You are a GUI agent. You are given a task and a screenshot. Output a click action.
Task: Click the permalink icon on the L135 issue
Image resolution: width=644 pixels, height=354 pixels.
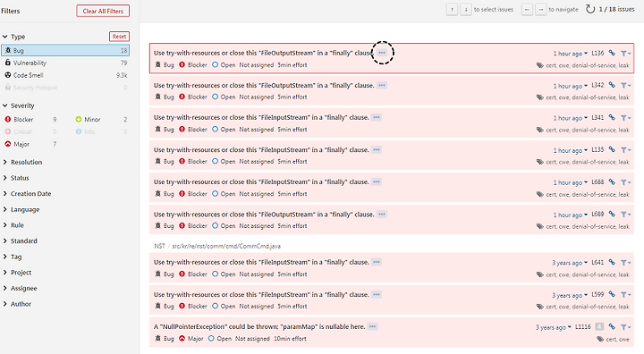tap(612, 150)
